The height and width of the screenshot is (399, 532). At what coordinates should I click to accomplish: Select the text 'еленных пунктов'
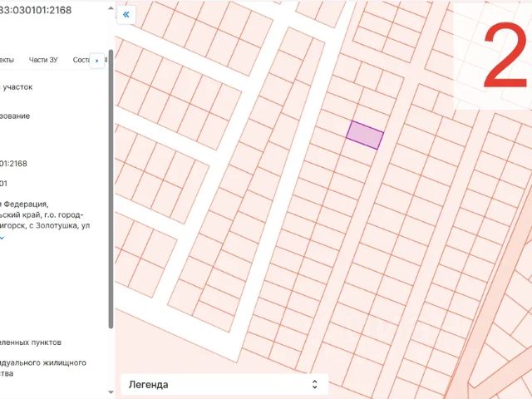(x=31, y=342)
